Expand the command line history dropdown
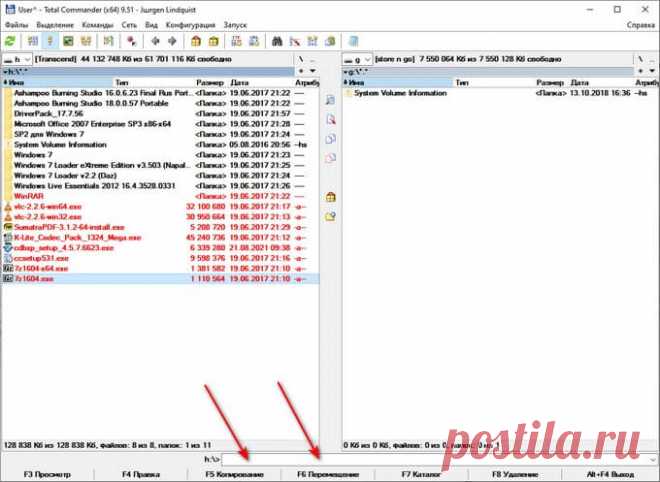 click(x=651, y=458)
